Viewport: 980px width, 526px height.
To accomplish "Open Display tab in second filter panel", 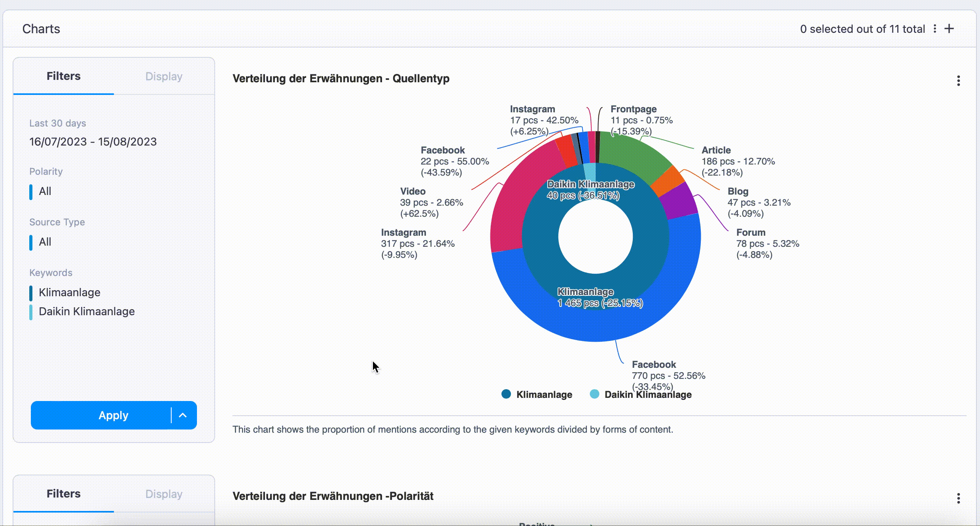I will (164, 494).
